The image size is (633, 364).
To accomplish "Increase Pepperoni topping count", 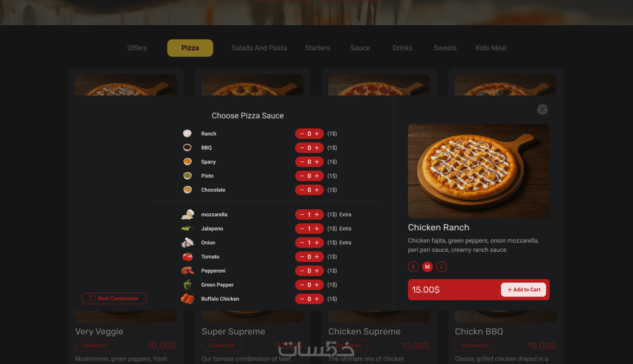I will point(317,271).
